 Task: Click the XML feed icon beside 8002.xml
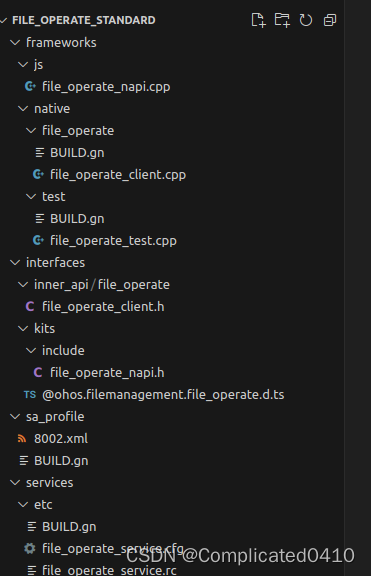(x=22, y=438)
